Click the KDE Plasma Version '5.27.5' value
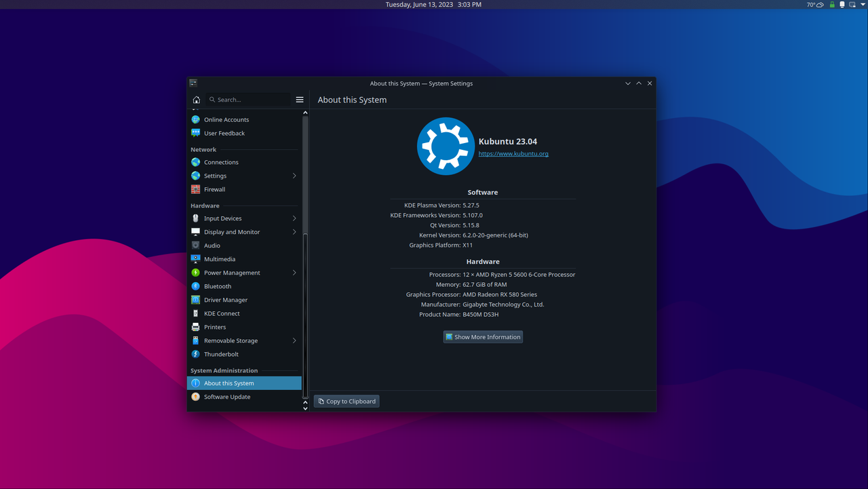This screenshot has width=868, height=489. pos(471,206)
